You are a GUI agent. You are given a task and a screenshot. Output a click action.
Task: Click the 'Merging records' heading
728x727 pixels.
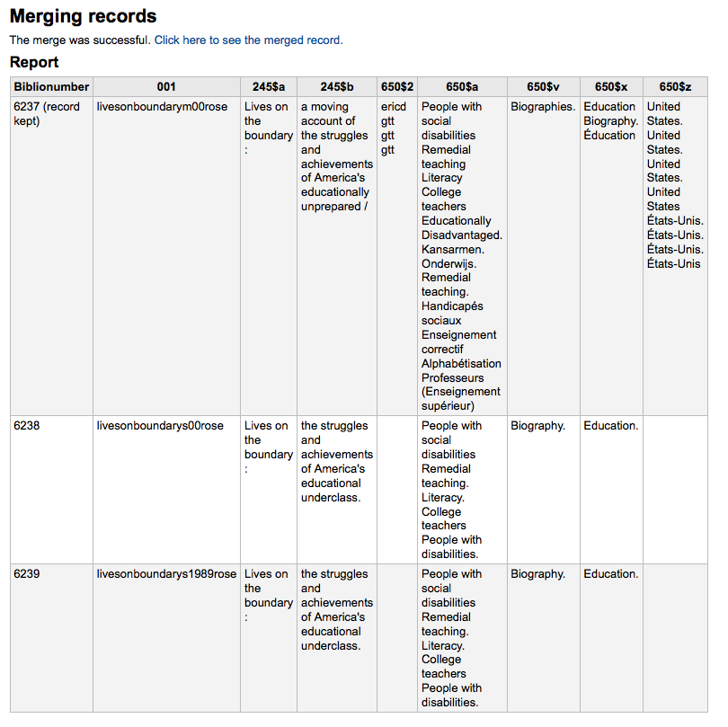[x=83, y=16]
